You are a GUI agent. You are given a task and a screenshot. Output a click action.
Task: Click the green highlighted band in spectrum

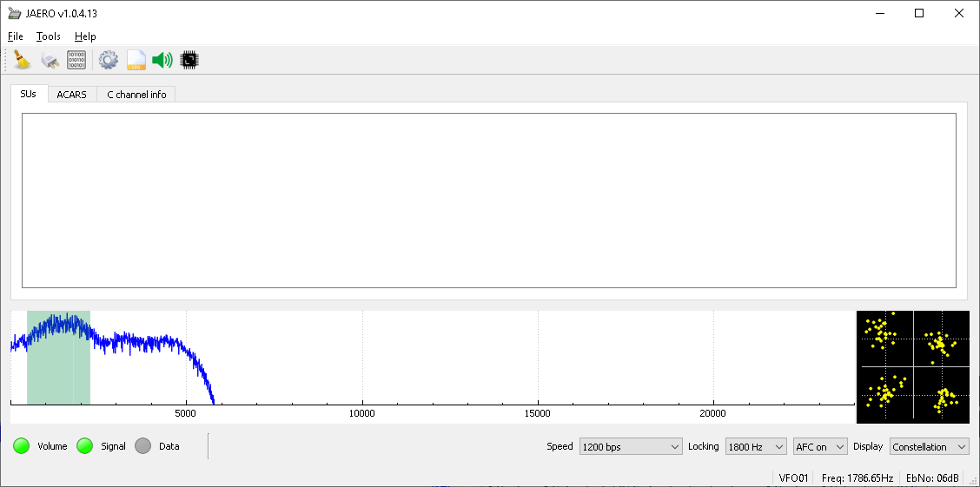pos(59,357)
